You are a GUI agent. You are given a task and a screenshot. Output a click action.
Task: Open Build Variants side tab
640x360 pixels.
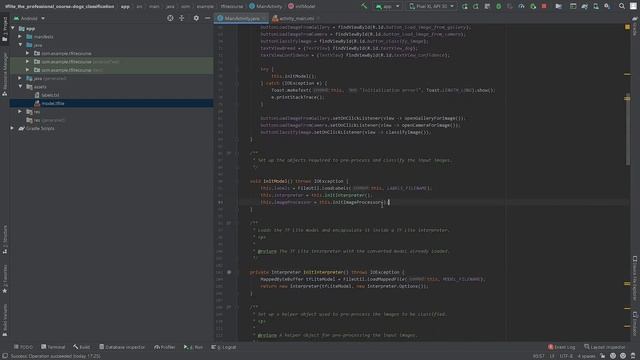4,320
